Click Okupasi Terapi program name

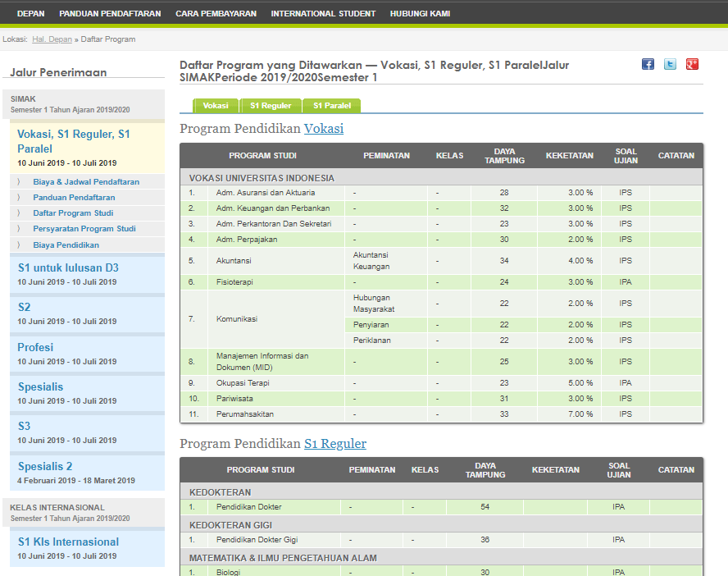click(243, 382)
